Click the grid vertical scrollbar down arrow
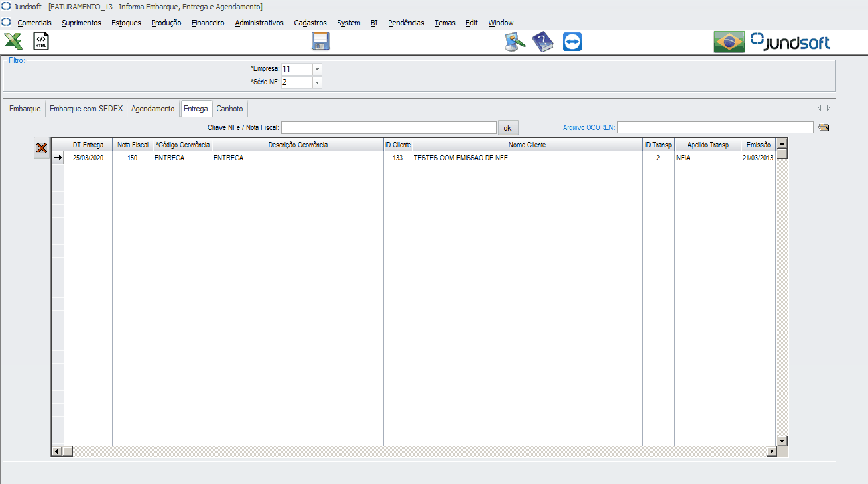Screen dimensions: 868x484 [x=782, y=441]
